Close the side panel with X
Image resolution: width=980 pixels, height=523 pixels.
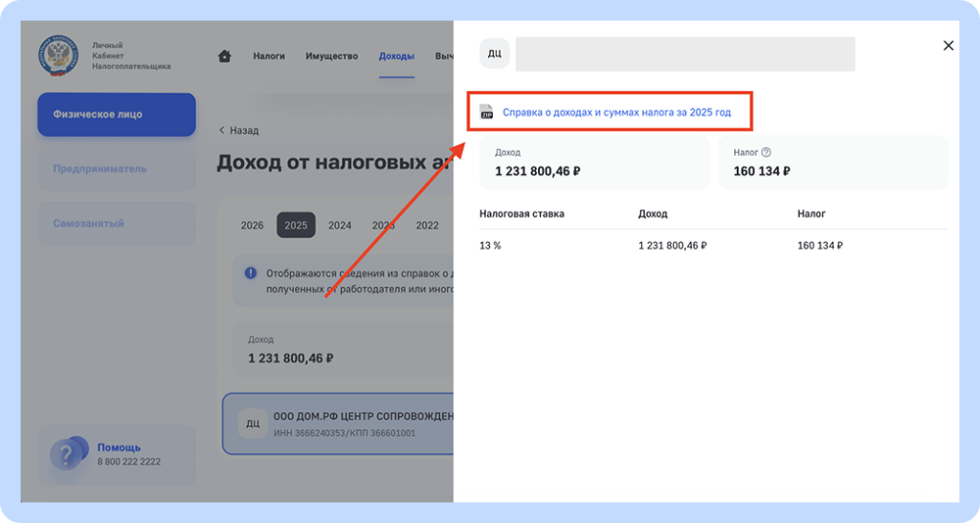(948, 46)
